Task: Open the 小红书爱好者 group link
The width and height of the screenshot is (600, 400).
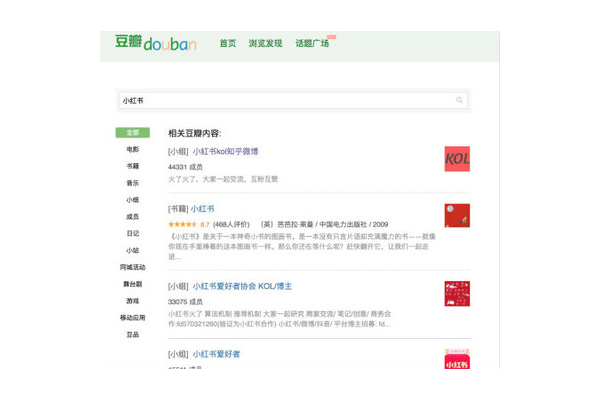Action: [216, 354]
